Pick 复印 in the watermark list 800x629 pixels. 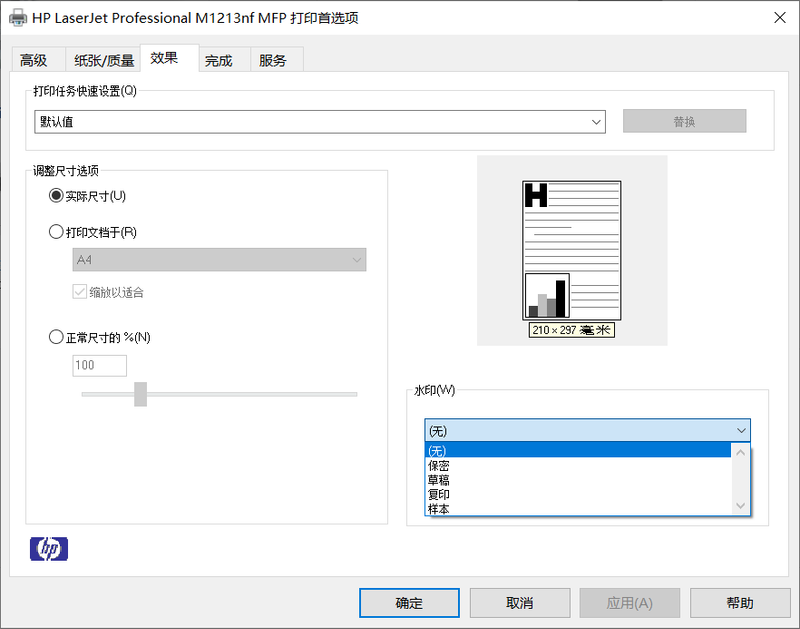439,494
